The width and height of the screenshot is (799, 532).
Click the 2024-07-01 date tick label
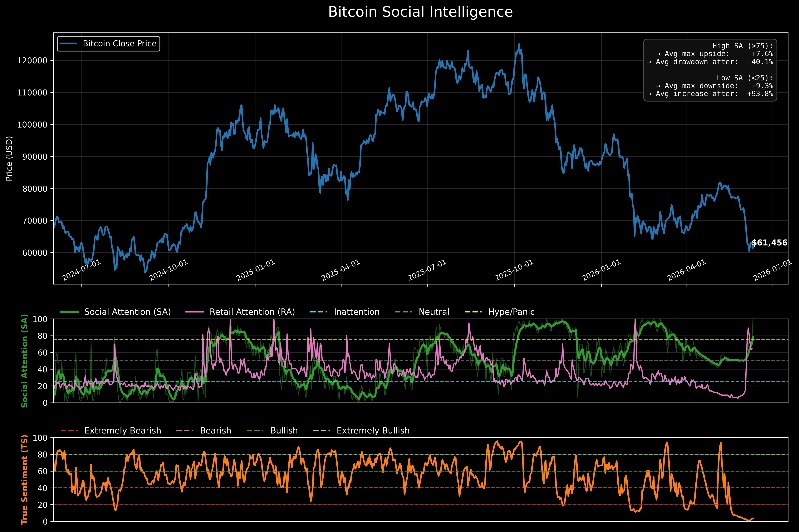pyautogui.click(x=81, y=270)
